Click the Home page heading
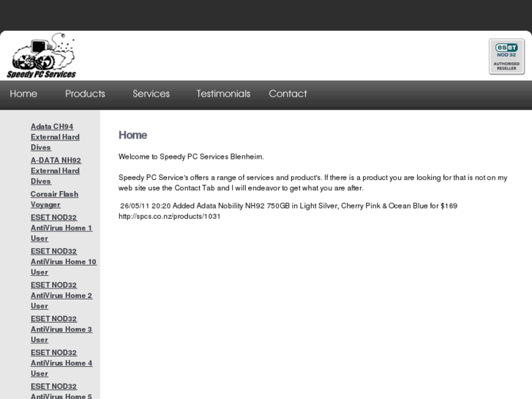The width and height of the screenshot is (532, 399). [132, 135]
